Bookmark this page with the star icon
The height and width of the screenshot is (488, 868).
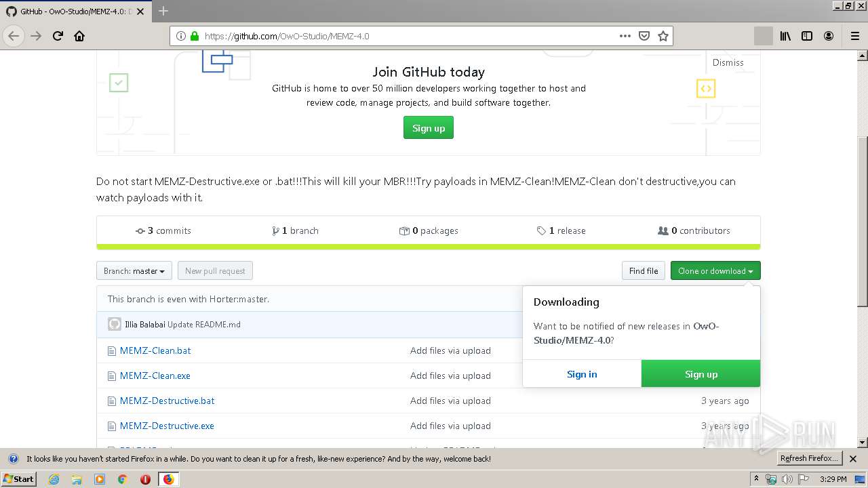coord(663,36)
